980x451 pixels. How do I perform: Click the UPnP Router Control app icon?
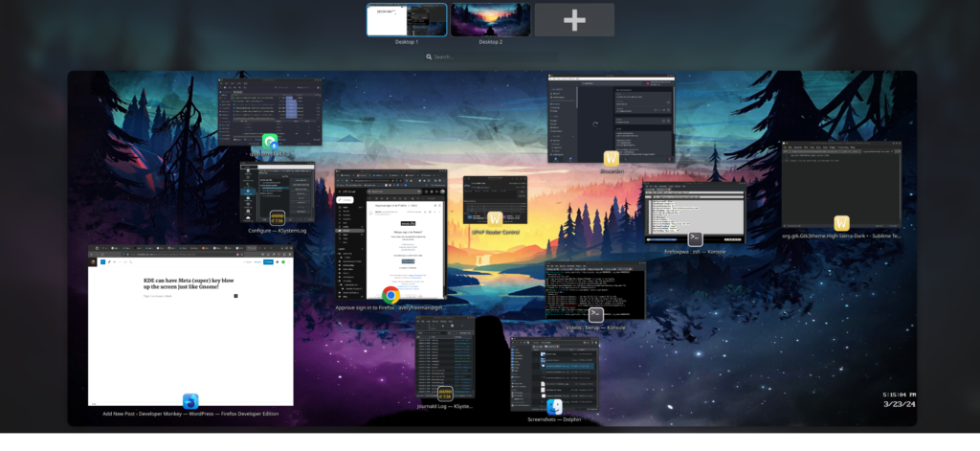[x=495, y=219]
